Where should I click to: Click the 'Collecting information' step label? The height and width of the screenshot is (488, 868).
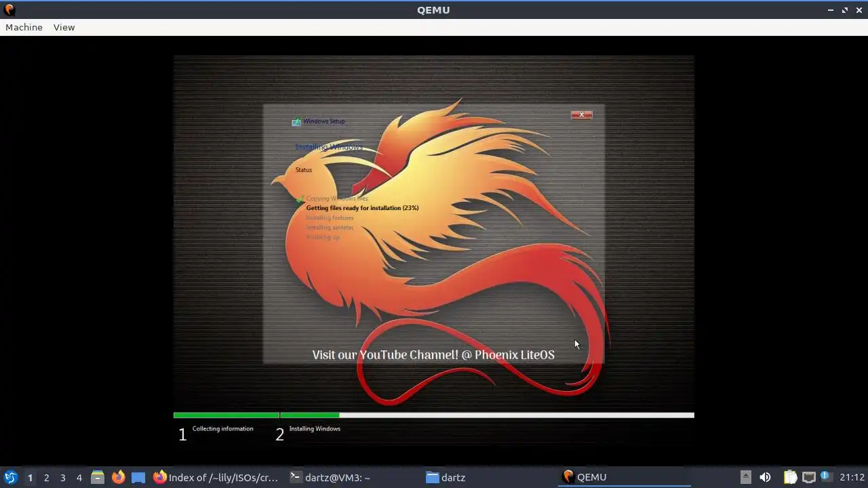pyautogui.click(x=222, y=428)
